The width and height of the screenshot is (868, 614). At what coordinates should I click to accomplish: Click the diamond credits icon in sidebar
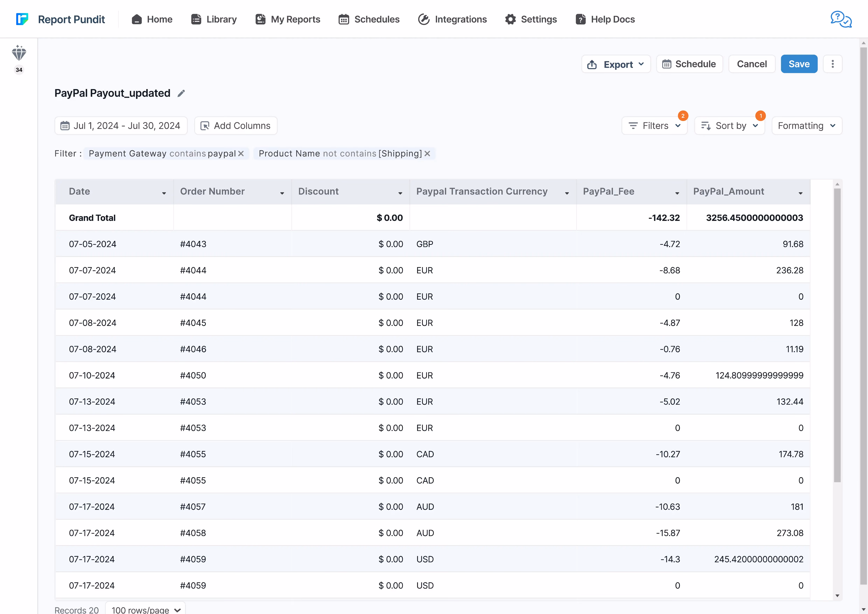(x=19, y=53)
